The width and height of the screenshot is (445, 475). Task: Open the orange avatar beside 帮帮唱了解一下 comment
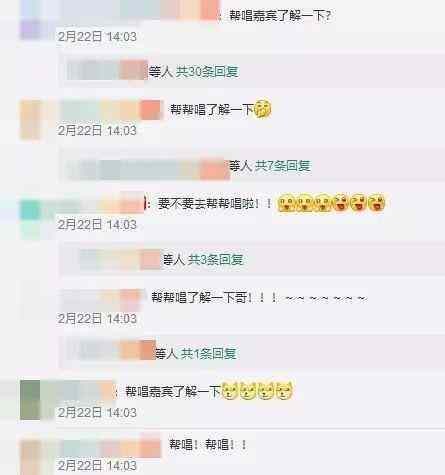pos(31,120)
